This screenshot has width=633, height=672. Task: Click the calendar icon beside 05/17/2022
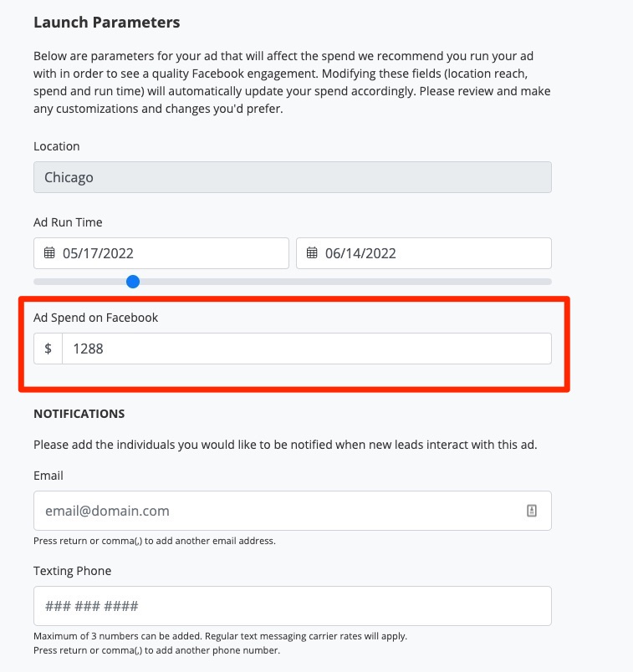click(x=49, y=253)
